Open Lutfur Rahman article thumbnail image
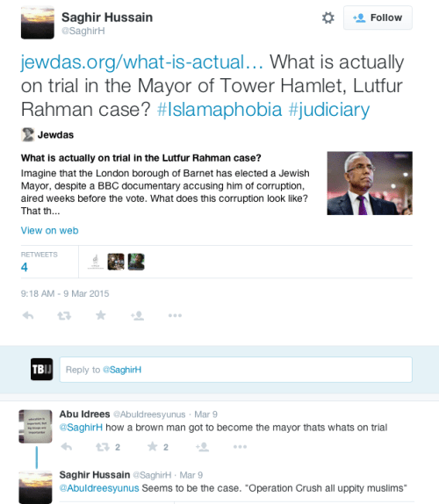This screenshot has width=439, height=504. (x=370, y=184)
